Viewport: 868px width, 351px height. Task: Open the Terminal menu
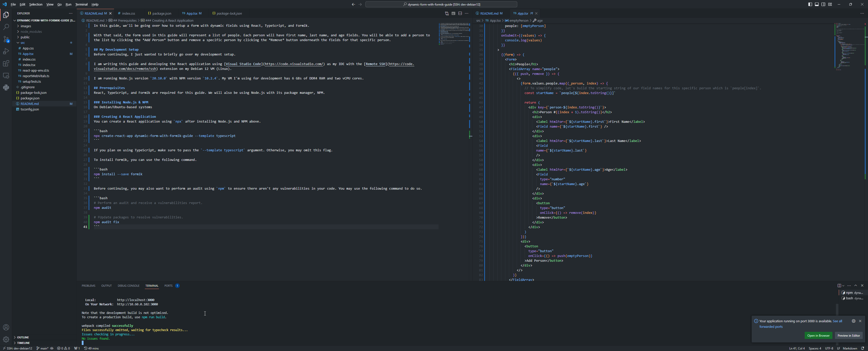click(81, 4)
